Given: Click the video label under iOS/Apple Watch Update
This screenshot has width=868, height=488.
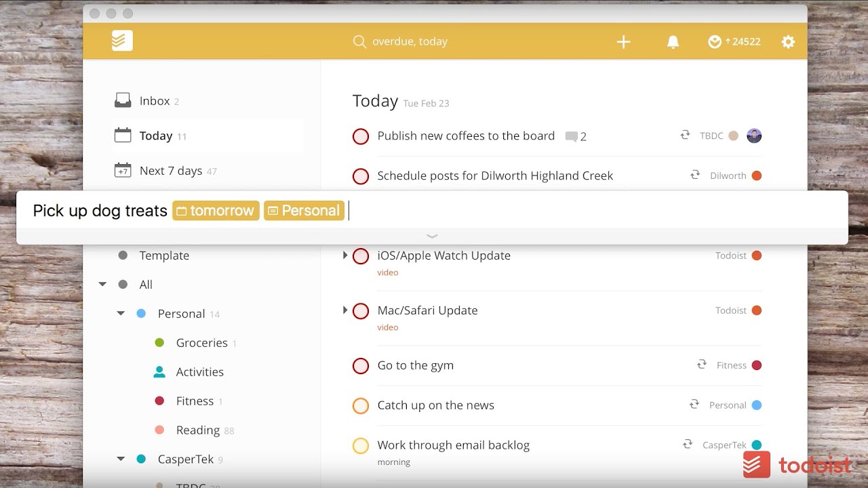Looking at the screenshot, I should (388, 272).
